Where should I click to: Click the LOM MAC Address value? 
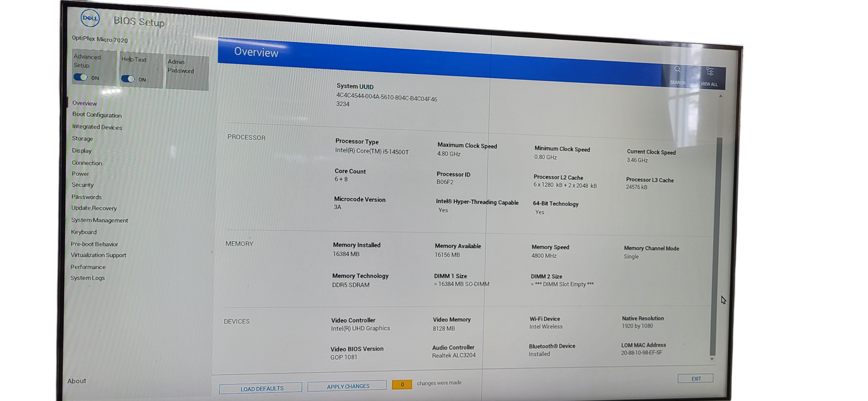[x=642, y=353]
